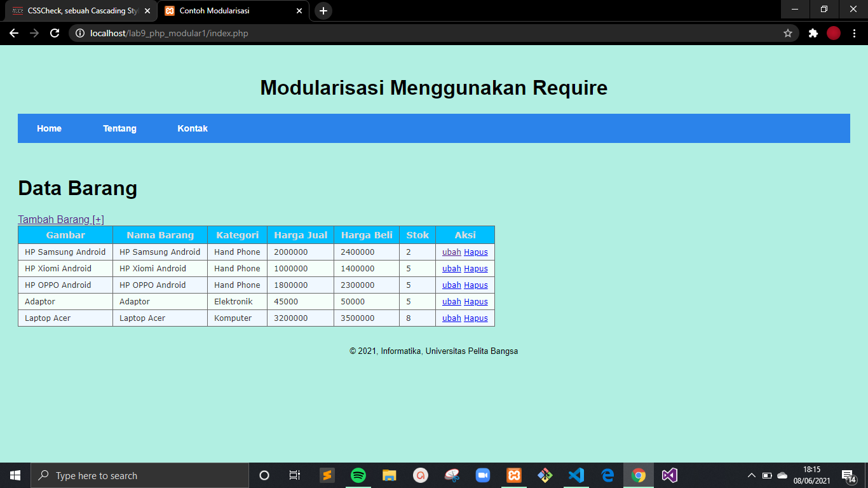
Task: Go back using the browser back arrow
Action: [x=13, y=33]
